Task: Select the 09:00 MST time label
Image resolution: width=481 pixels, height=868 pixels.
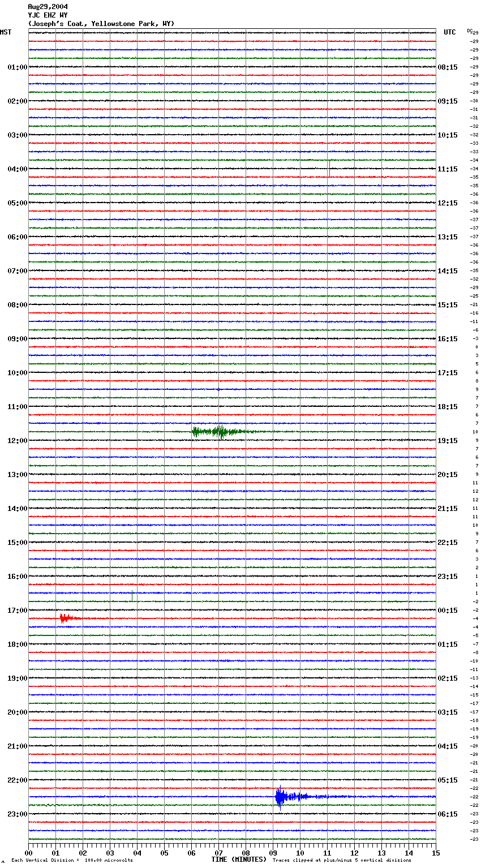Action: [x=18, y=339]
